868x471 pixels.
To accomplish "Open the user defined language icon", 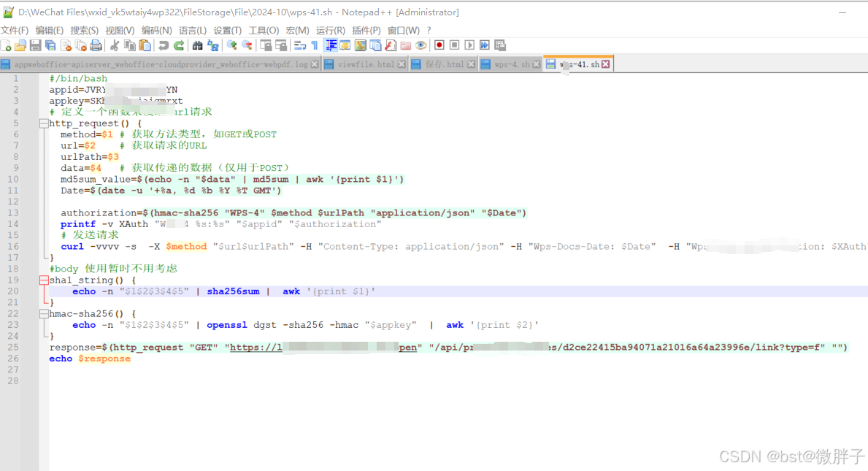I will 345,45.
